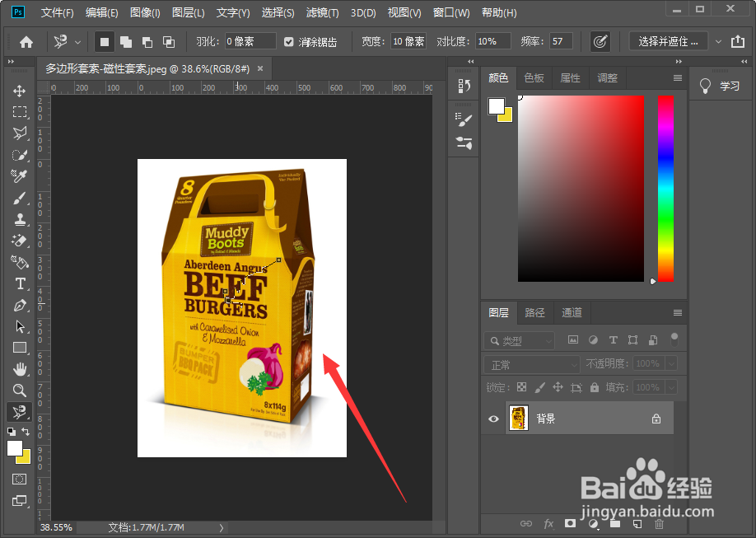
Task: Open the layer filter type dropdown
Action: (x=519, y=340)
